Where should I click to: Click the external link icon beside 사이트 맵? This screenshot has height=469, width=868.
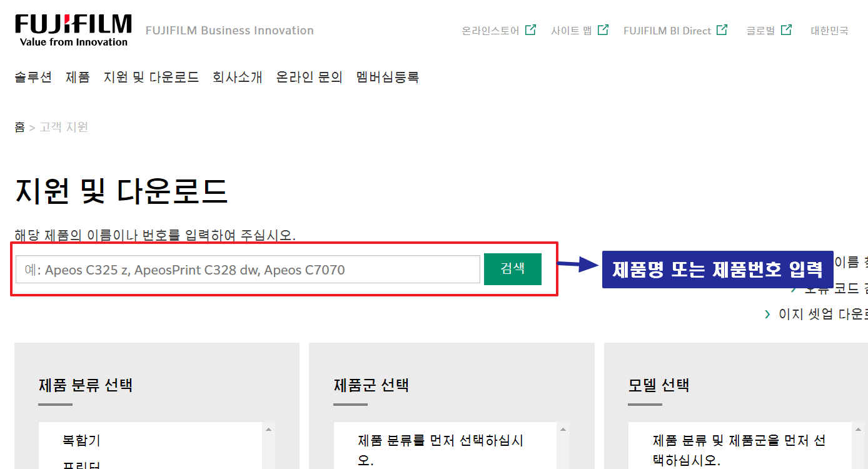tap(602, 29)
